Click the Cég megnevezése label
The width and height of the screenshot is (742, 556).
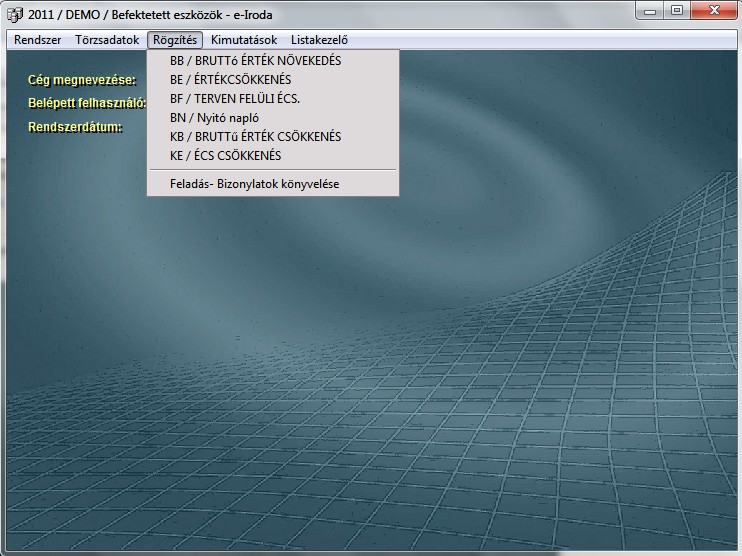point(82,79)
